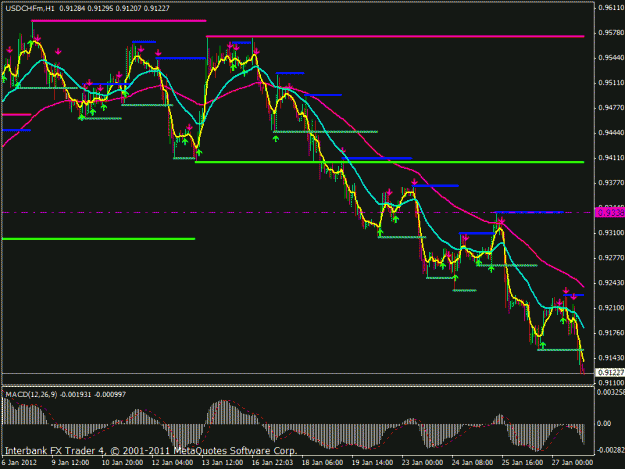Click the 6 Jan 2012 time label
This screenshot has width=625, height=469.
[x=19, y=463]
